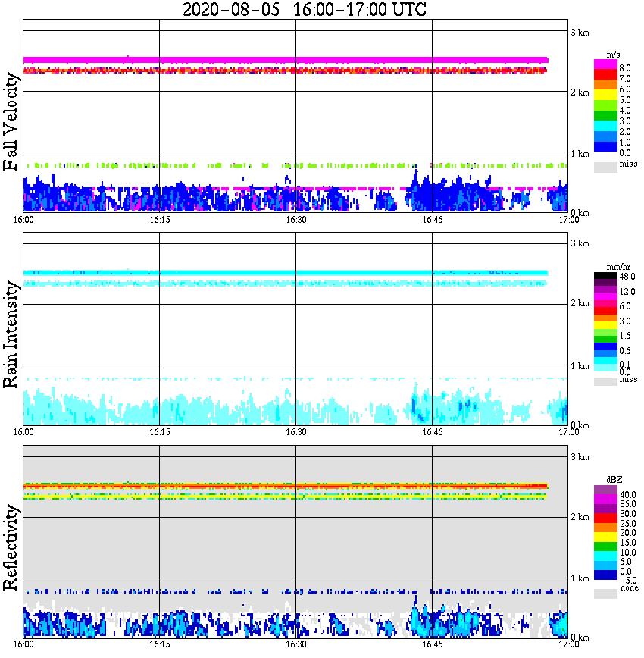This screenshot has width=644, height=658.
Task: Click the 1 km label beside the Reflectivity plot
Action: click(580, 578)
